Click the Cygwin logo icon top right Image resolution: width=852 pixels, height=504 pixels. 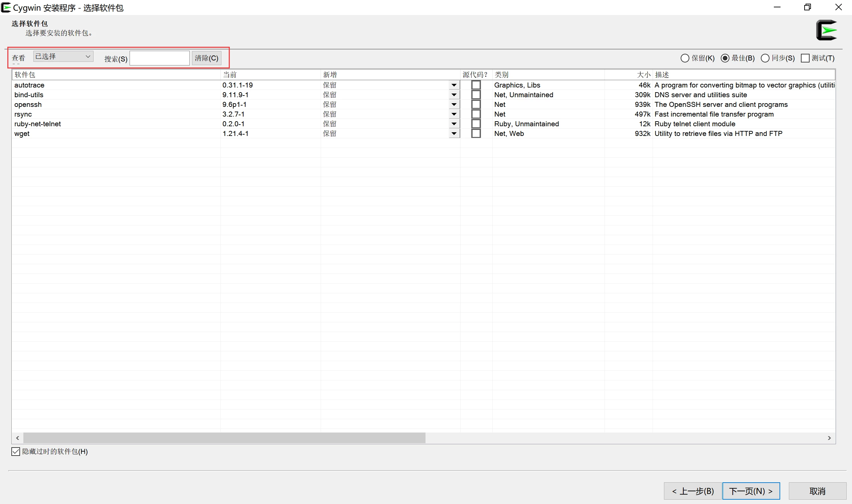(x=827, y=30)
